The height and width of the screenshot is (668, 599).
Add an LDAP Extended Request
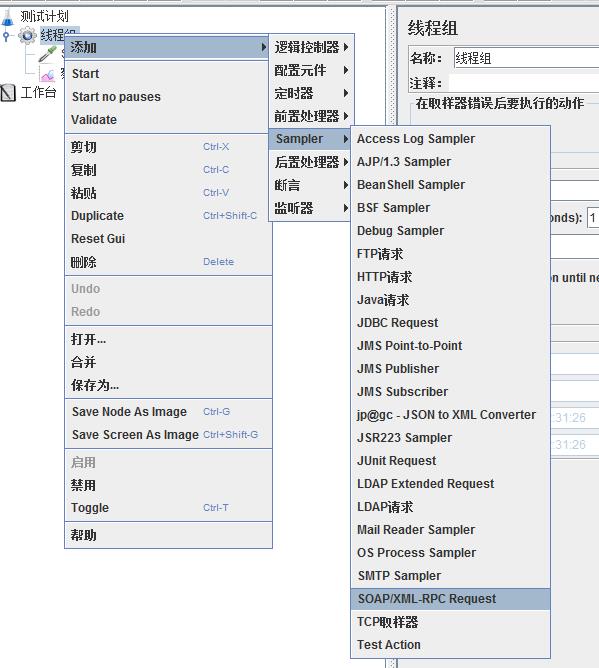pyautogui.click(x=450, y=484)
